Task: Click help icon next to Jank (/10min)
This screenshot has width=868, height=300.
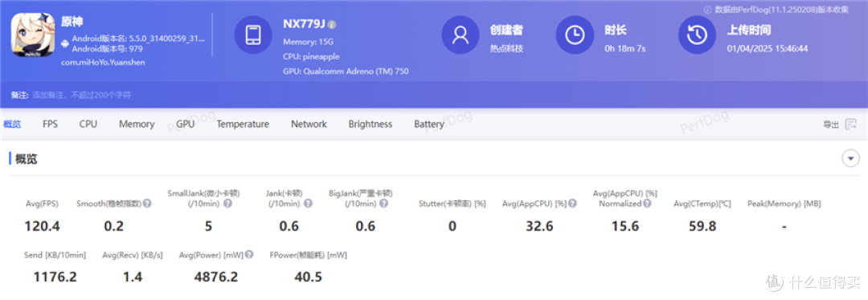Action: tap(309, 203)
